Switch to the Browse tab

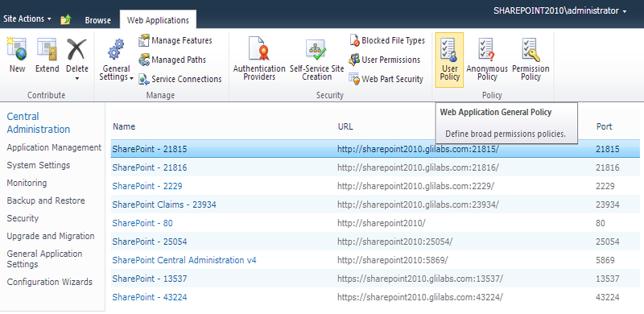point(97,20)
